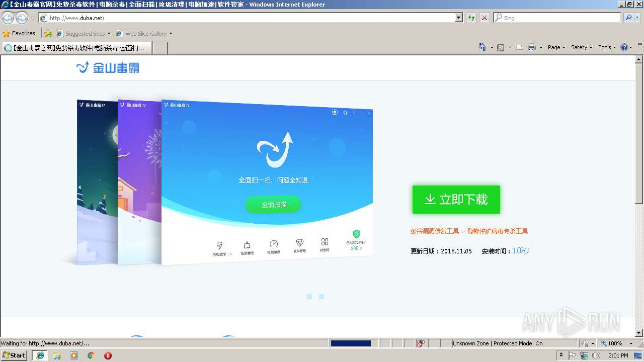Image resolution: width=644 pixels, height=362 pixels.
Task: Open the Safety menu
Action: coord(582,47)
